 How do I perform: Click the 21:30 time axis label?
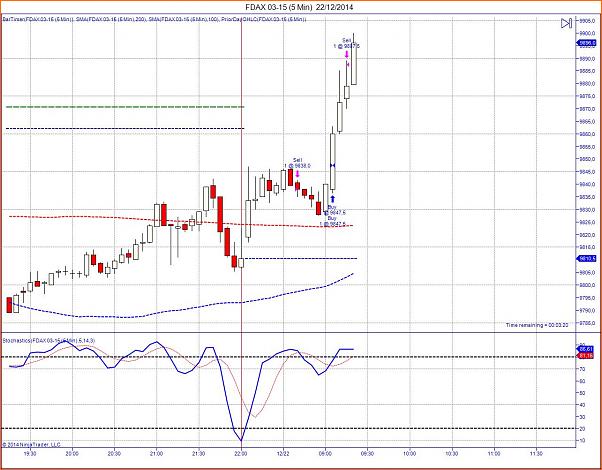[x=198, y=453]
